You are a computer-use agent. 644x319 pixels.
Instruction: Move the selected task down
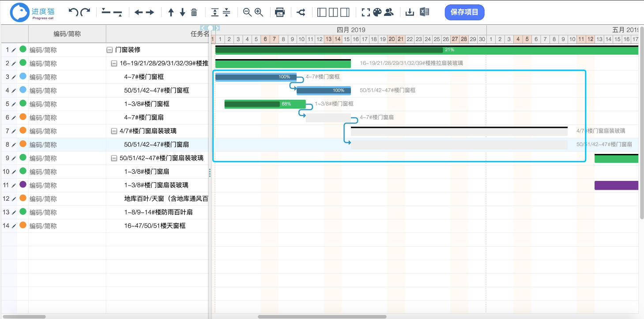pyautogui.click(x=182, y=12)
